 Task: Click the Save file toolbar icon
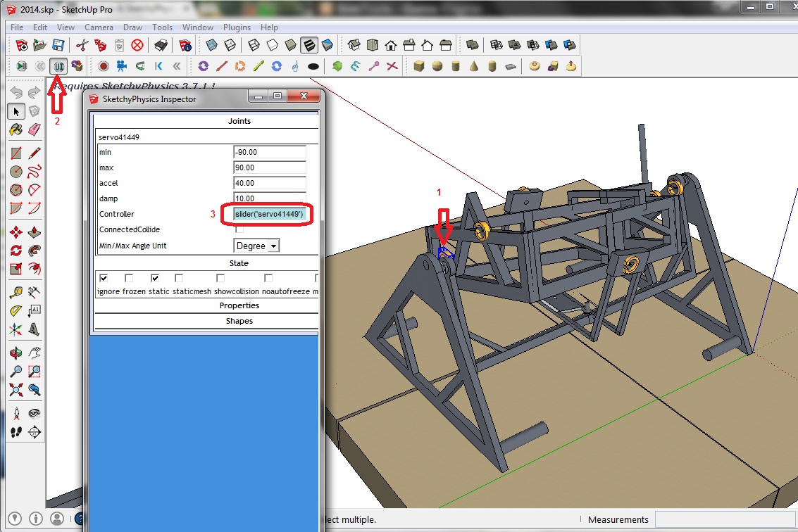59,46
